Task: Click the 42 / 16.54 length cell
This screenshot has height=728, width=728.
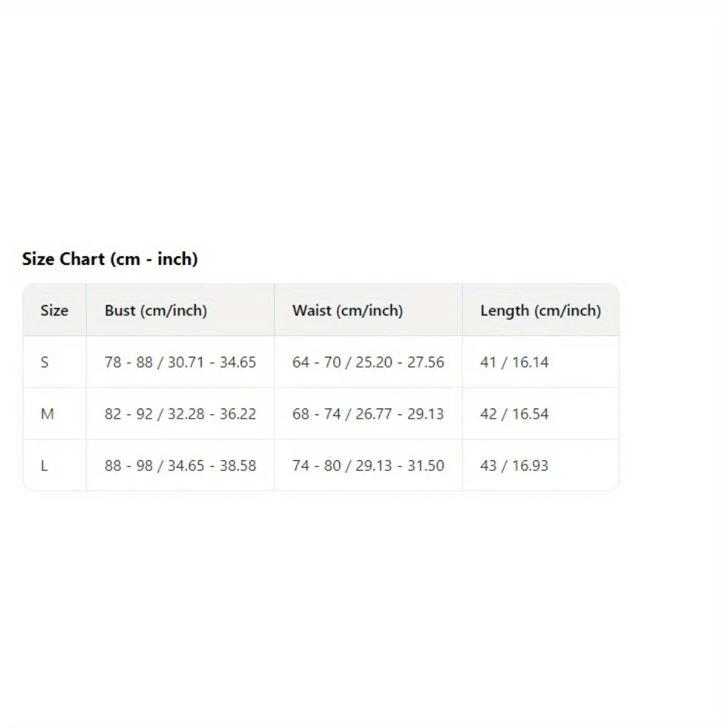Action: pyautogui.click(x=514, y=414)
